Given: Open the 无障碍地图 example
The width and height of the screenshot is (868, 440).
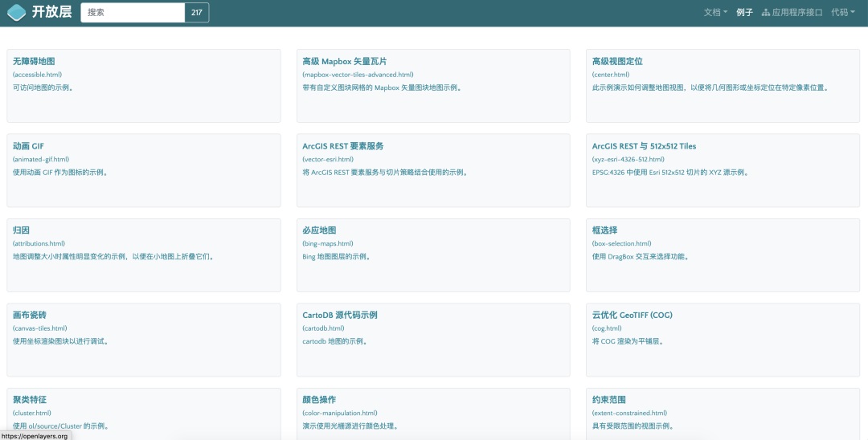Looking at the screenshot, I should pos(34,61).
